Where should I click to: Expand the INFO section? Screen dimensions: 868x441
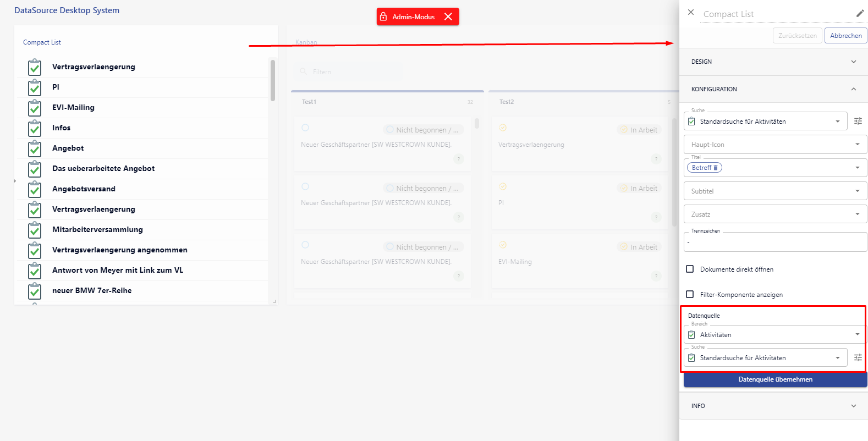click(x=773, y=406)
